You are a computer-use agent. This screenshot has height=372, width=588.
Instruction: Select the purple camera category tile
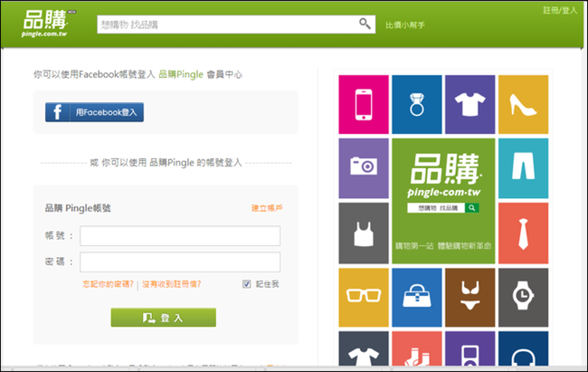tap(364, 168)
